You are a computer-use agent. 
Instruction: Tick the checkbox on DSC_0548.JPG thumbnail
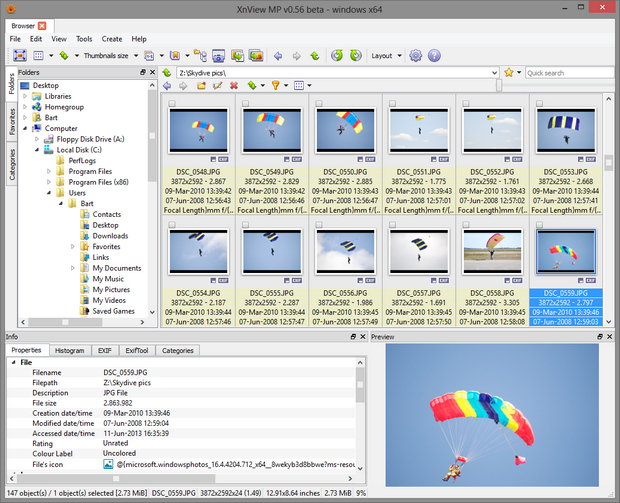(173, 103)
